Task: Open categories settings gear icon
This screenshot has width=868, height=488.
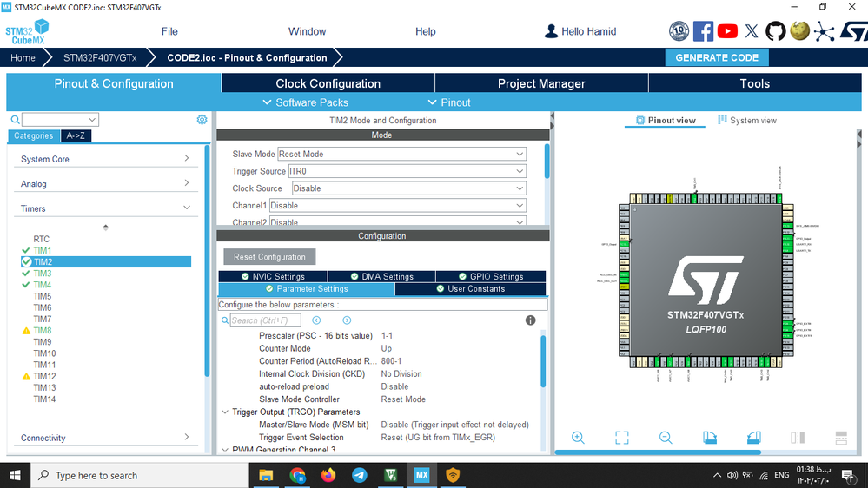Action: point(202,120)
